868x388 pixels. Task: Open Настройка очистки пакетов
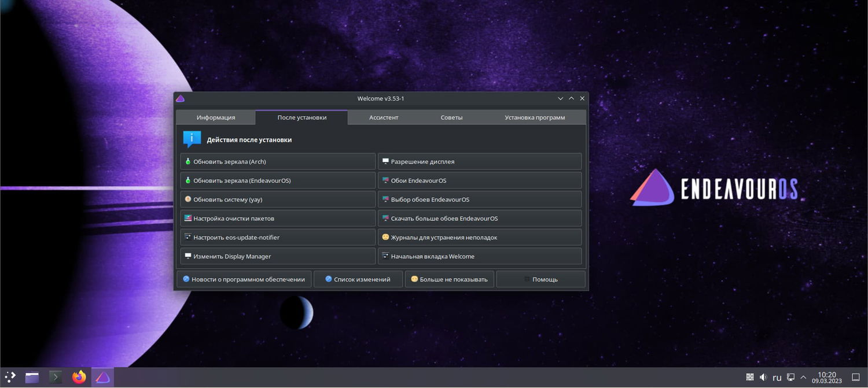click(278, 219)
